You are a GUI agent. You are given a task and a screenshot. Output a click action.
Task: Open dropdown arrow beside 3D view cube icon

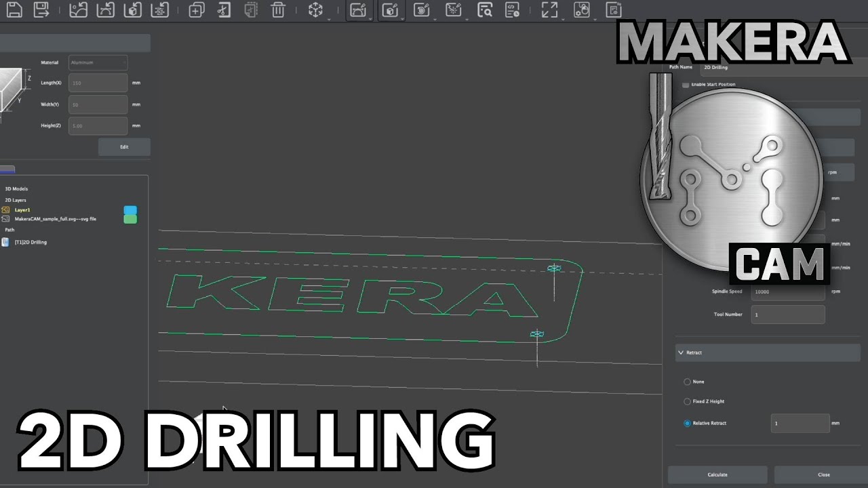click(329, 18)
